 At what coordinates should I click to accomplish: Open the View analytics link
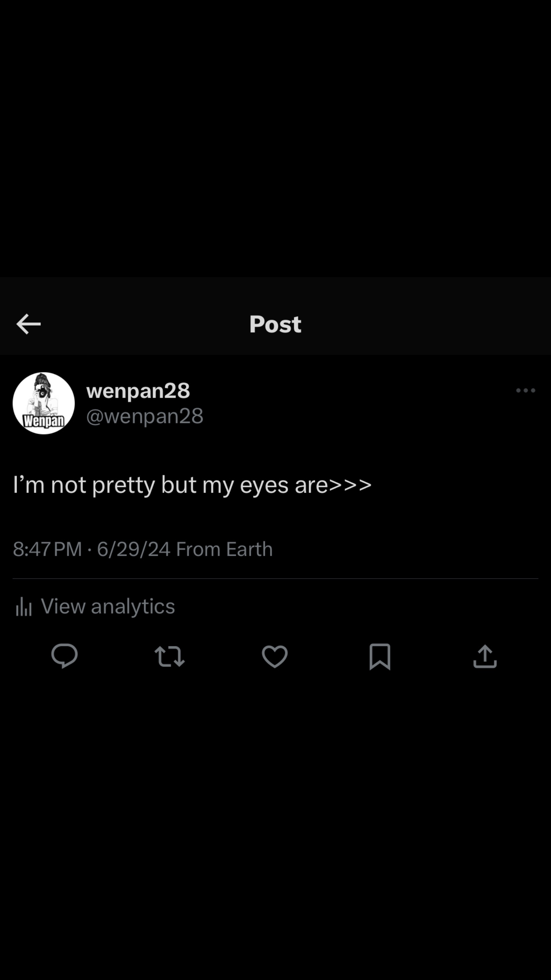(108, 606)
